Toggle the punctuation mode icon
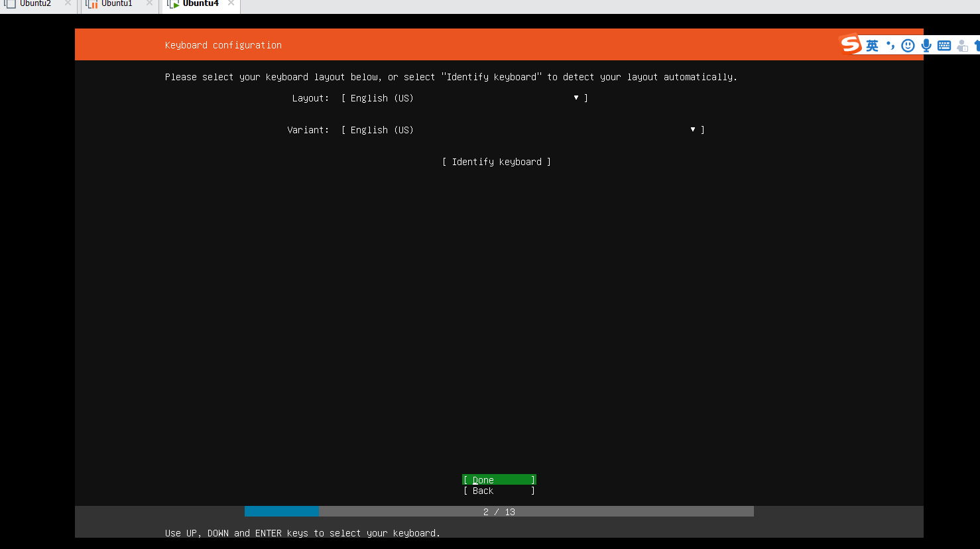Screen dimensions: 980x549 [890, 45]
